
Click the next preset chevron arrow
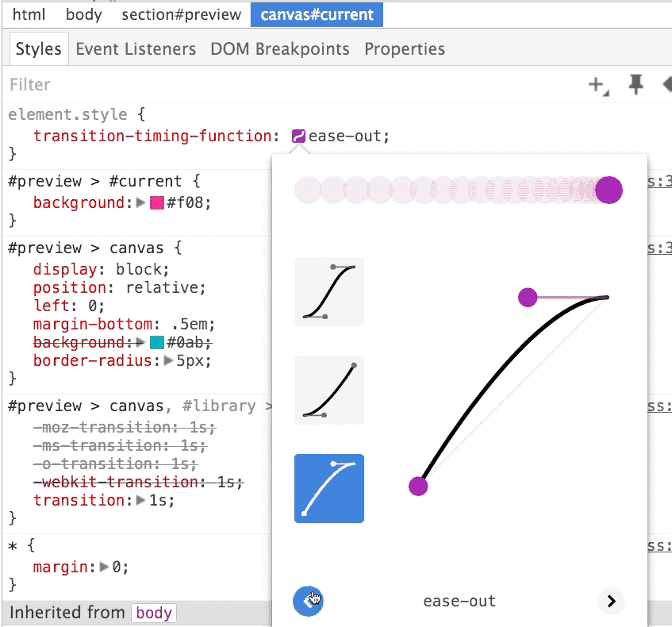611,602
